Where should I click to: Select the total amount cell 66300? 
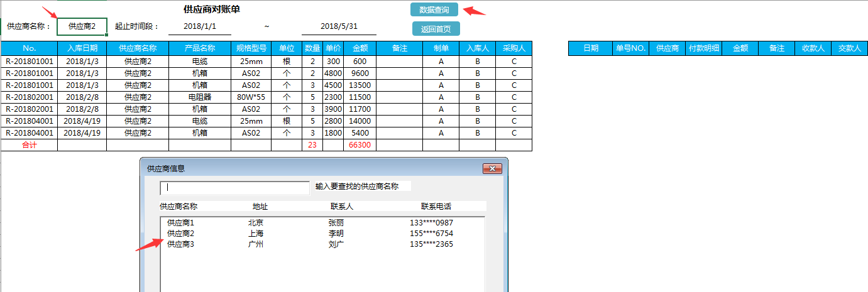pyautogui.click(x=360, y=145)
